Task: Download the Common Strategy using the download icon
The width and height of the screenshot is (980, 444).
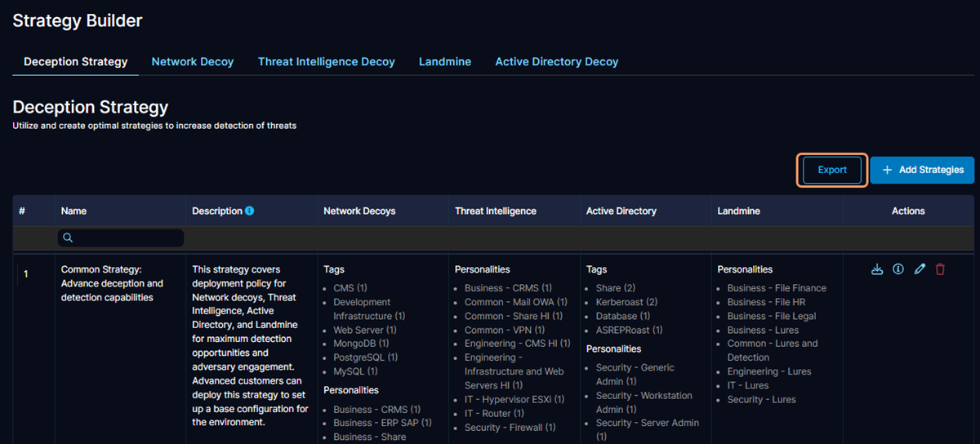Action: click(x=877, y=269)
